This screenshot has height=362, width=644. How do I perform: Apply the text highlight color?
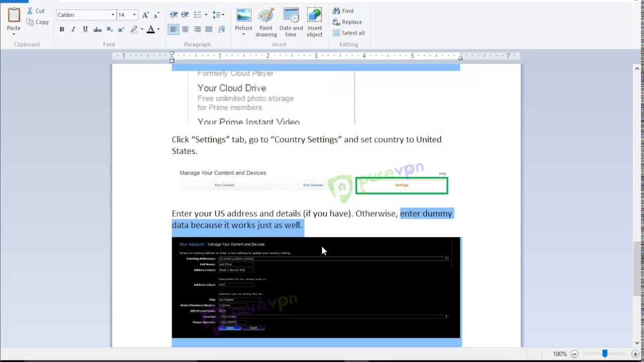(134, 30)
